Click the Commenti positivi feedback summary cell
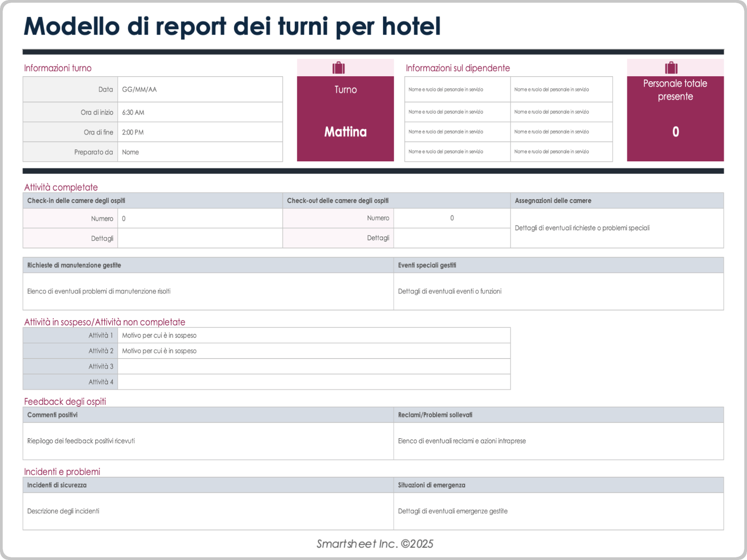Image resolution: width=747 pixels, height=560 pixels. [x=208, y=441]
